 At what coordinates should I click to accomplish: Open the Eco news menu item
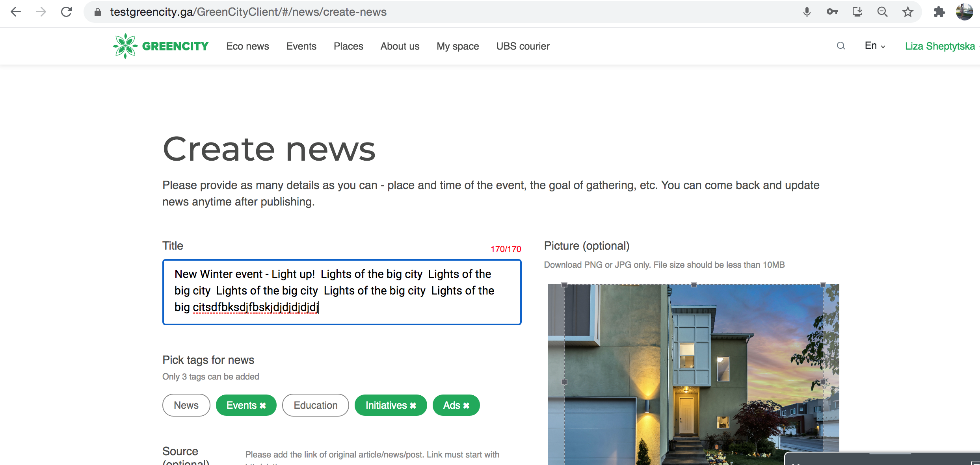pyautogui.click(x=247, y=46)
